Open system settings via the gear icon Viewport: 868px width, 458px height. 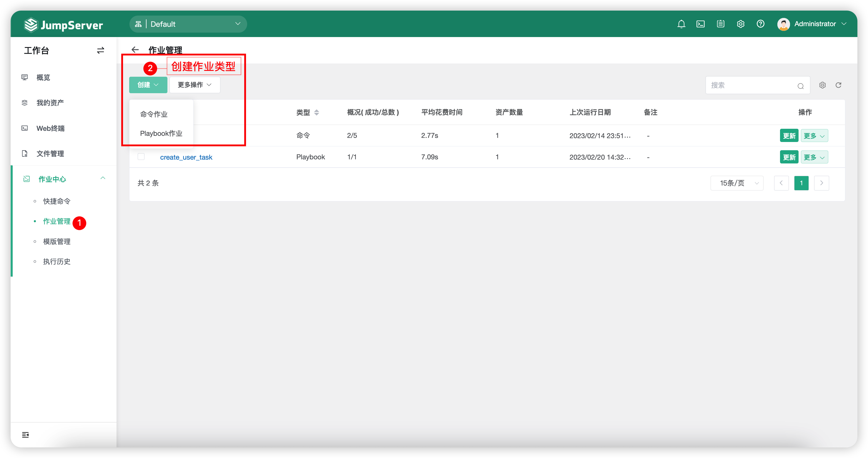tap(740, 24)
